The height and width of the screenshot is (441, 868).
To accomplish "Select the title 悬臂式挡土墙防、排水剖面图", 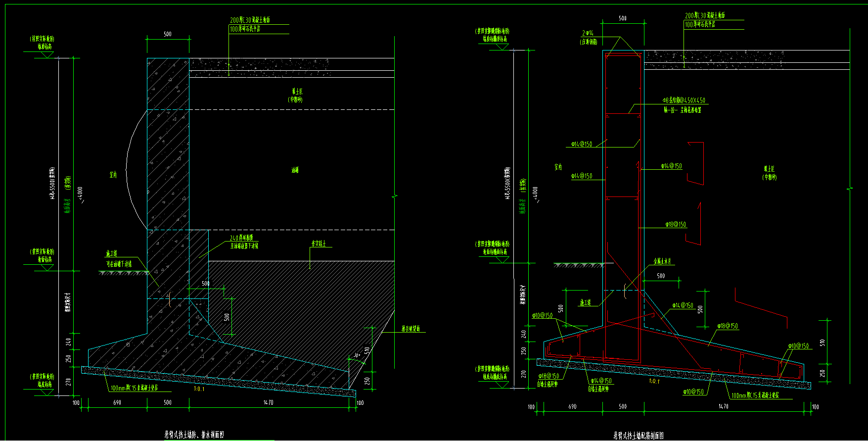I will click(194, 435).
